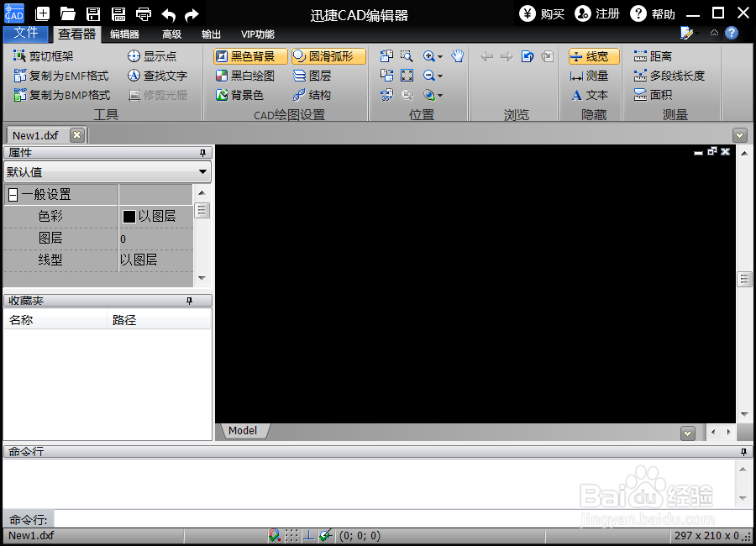Toggle ortho mode icon in status bar
This screenshot has width=756, height=546.
tap(308, 535)
